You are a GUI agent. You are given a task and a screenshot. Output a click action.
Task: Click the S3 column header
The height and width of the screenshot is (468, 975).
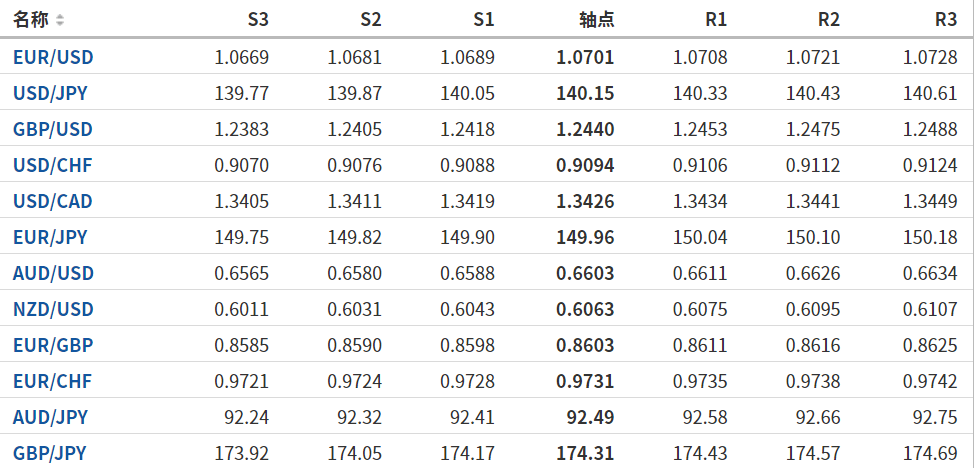pyautogui.click(x=257, y=20)
